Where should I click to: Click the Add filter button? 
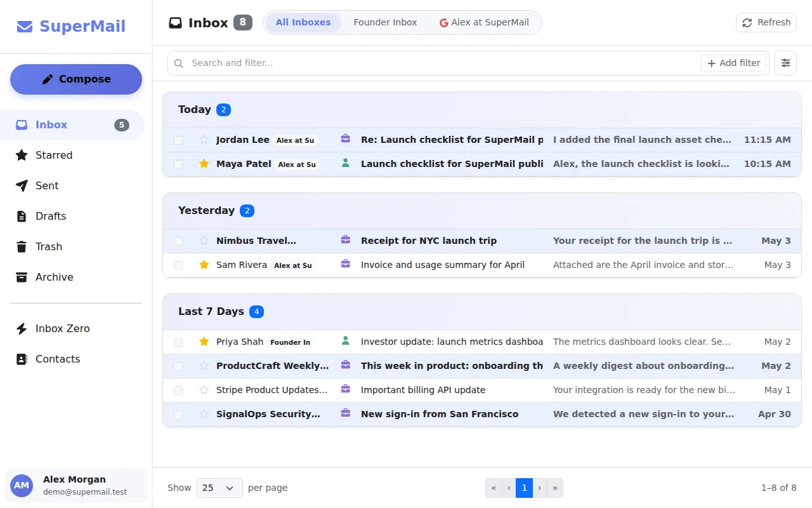(x=733, y=63)
